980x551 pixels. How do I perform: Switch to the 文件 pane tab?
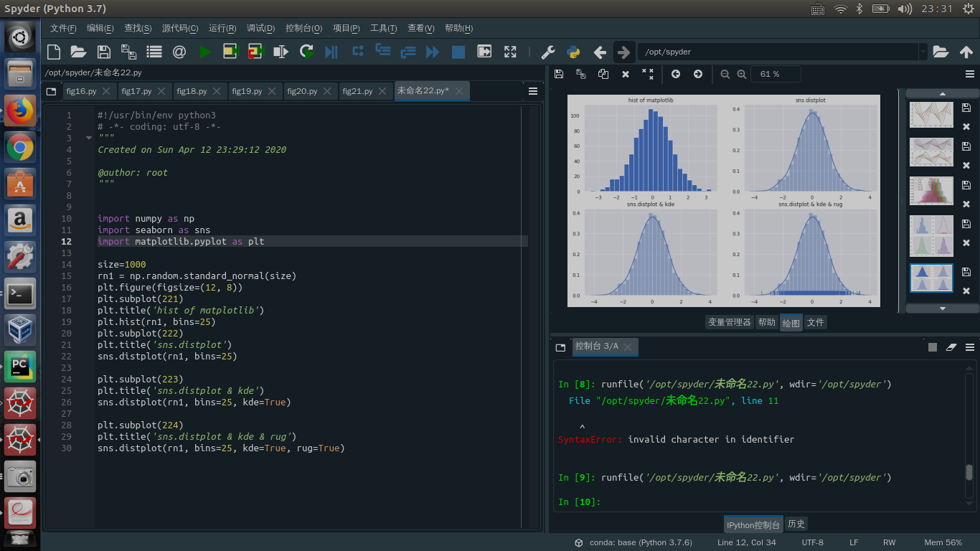click(816, 322)
